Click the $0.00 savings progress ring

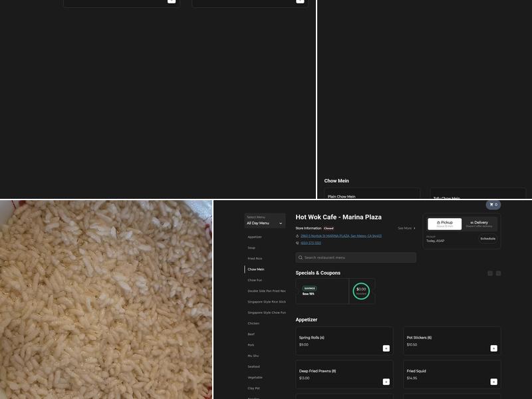coord(361,291)
